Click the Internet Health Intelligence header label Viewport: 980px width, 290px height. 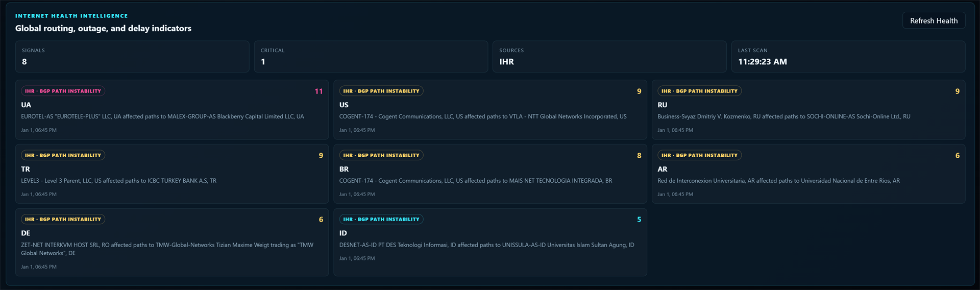(71, 16)
